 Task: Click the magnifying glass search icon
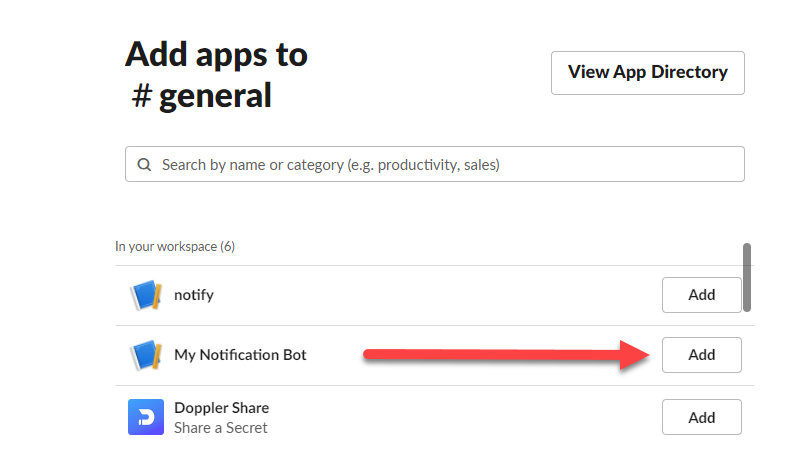(x=144, y=165)
